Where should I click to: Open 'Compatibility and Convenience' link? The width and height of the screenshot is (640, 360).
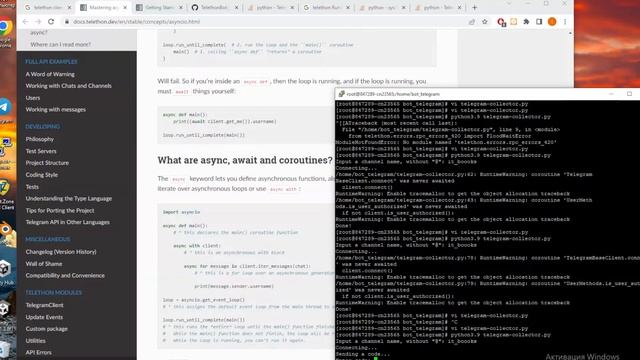[65, 276]
